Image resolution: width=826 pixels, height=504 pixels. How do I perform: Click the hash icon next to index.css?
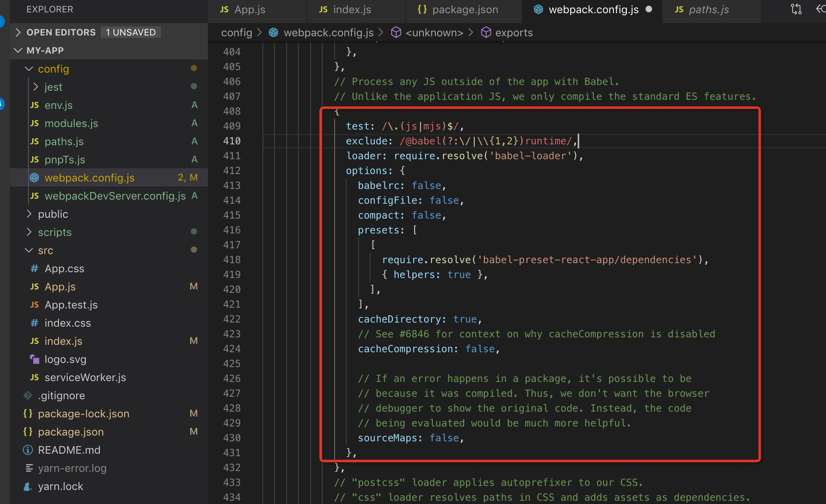pyautogui.click(x=35, y=323)
